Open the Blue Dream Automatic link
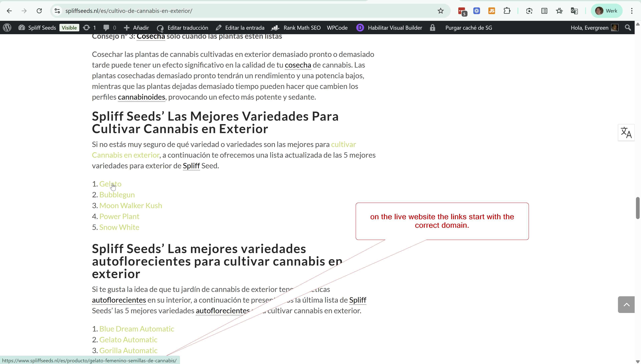Viewport: 641px width, 364px height. click(x=137, y=329)
